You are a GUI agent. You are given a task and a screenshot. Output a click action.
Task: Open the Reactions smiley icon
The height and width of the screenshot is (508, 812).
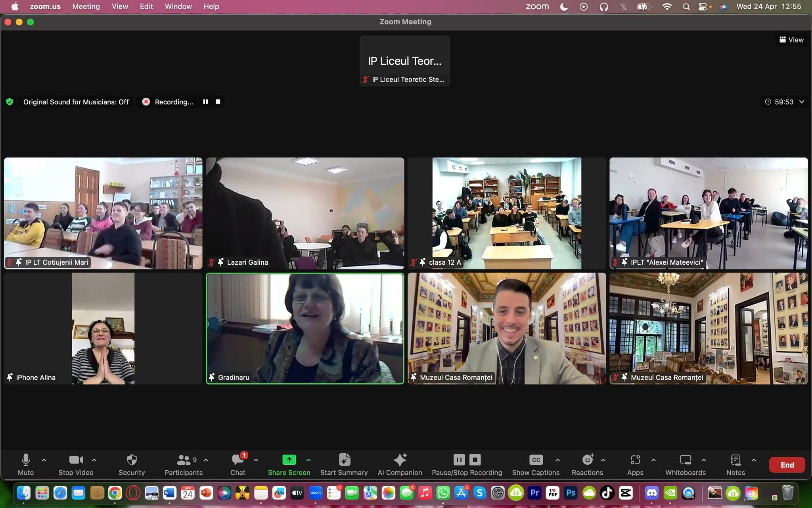[x=587, y=460]
